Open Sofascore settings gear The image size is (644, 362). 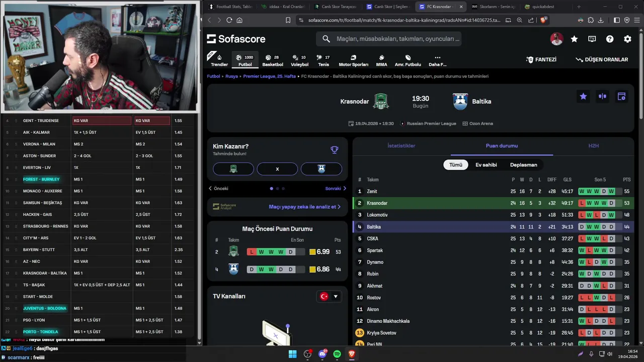coord(627,39)
